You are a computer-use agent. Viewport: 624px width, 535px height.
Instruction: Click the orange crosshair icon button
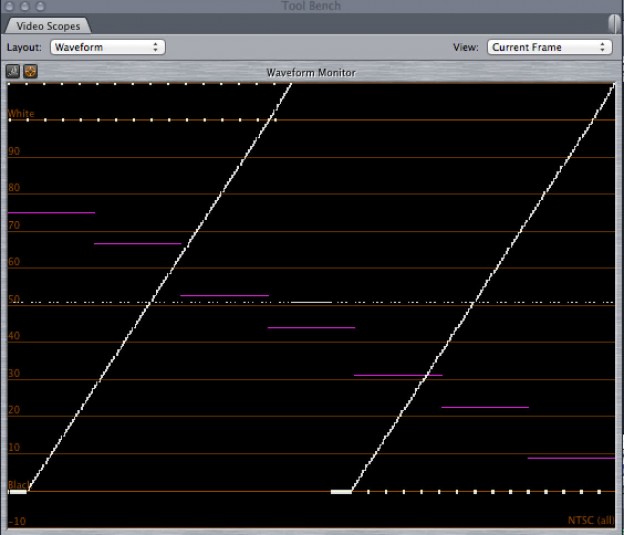(x=29, y=72)
